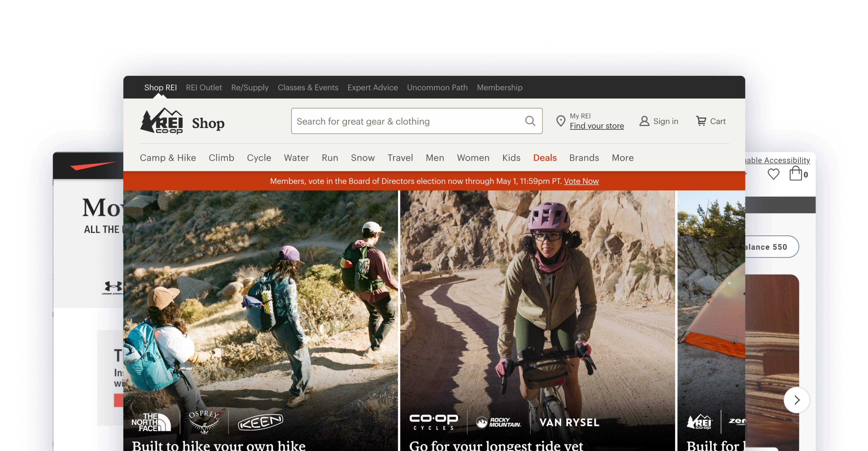Click the store location pin icon
Viewport: 868px width, 451px height.
pyautogui.click(x=560, y=121)
